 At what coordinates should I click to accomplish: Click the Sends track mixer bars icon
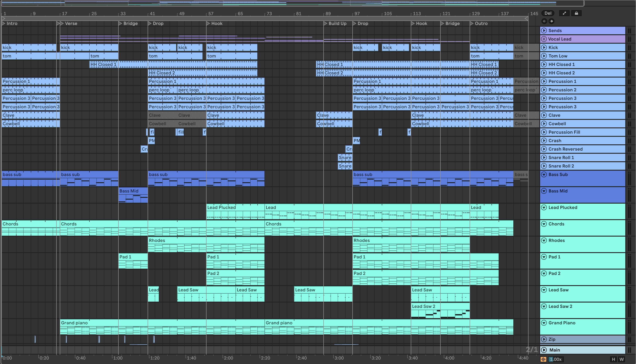(630, 31)
